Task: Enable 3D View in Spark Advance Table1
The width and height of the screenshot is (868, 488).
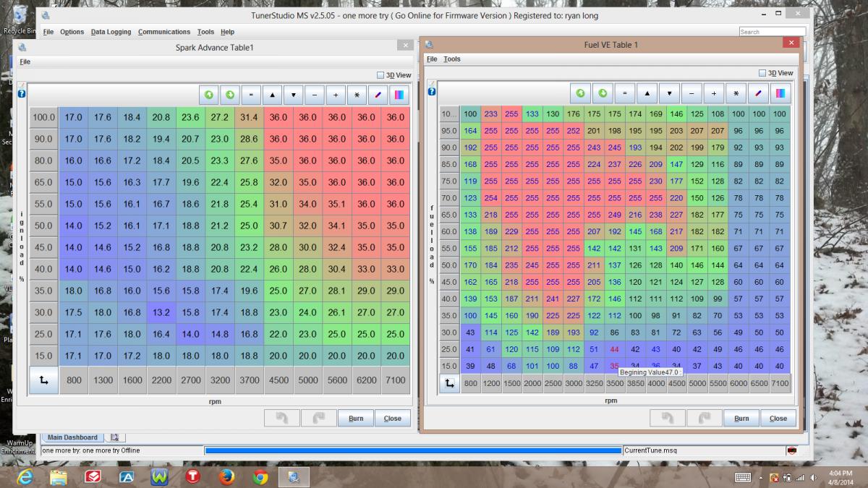Action: 380,75
